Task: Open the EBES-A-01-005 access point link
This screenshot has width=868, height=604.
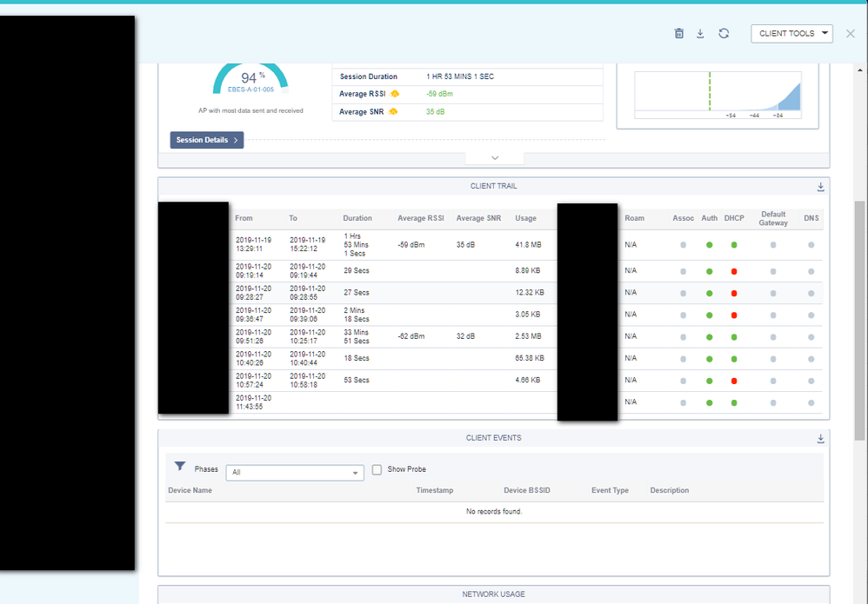Action: click(250, 90)
